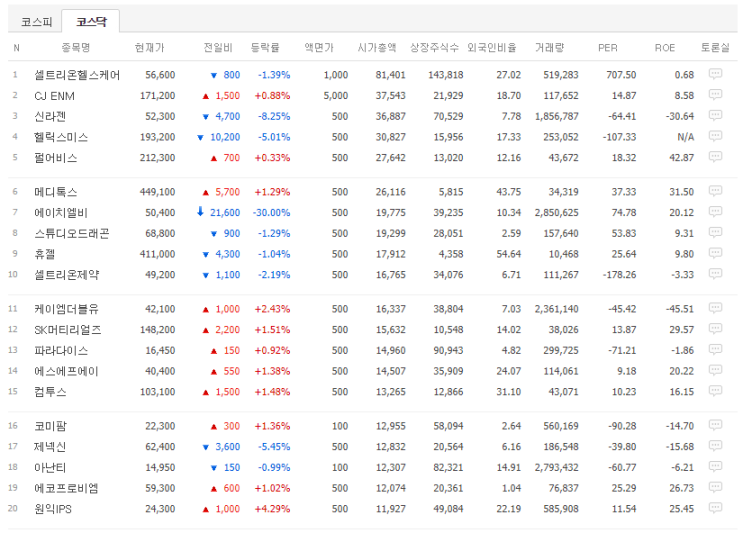Open the 에코프로비엠 stock page
Image resolution: width=743 pixels, height=533 pixels.
pyautogui.click(x=66, y=488)
